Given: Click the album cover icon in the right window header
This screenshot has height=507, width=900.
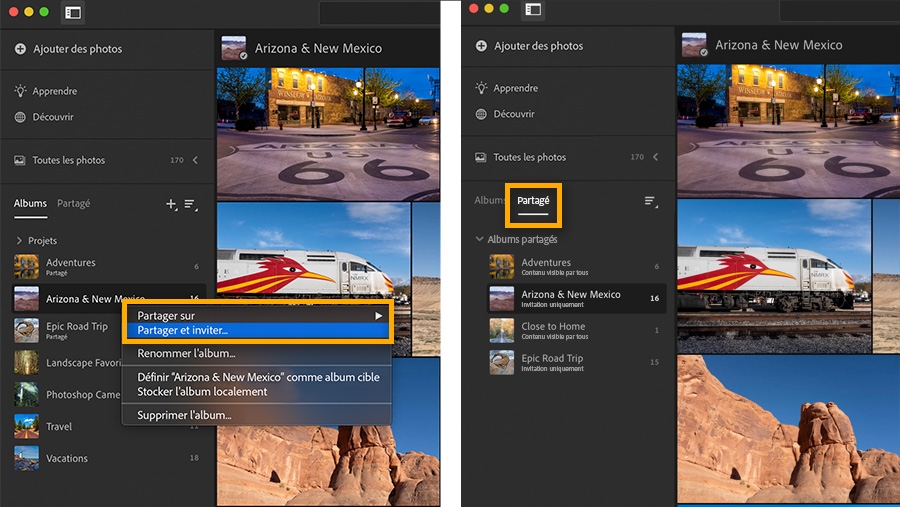Looking at the screenshot, I should click(694, 45).
